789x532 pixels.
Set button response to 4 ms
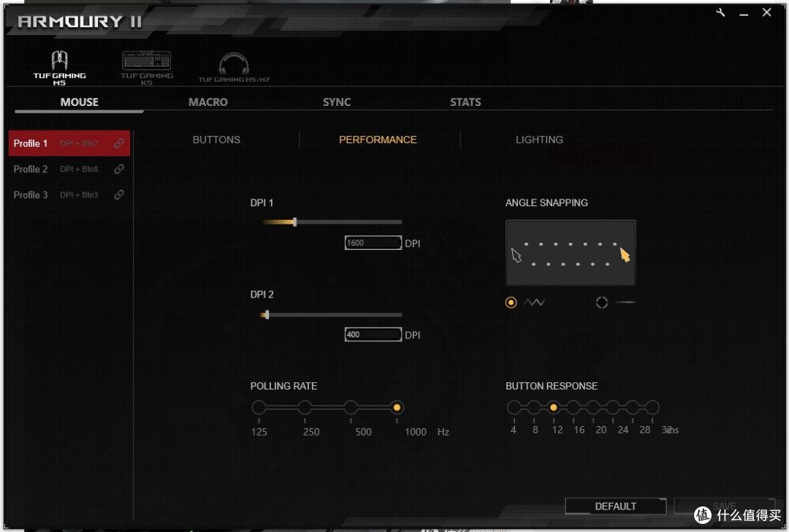(514, 407)
